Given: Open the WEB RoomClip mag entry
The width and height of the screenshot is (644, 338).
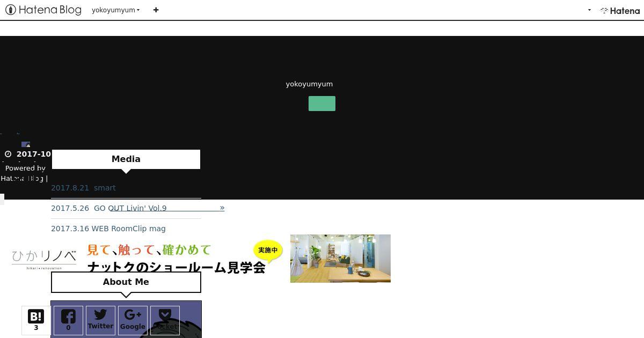Looking at the screenshot, I should point(108,229).
